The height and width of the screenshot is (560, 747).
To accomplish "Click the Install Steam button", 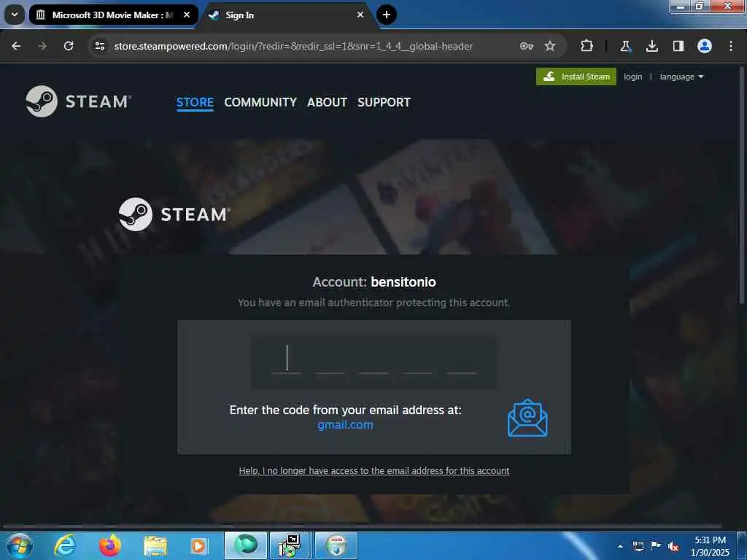I will pos(576,77).
